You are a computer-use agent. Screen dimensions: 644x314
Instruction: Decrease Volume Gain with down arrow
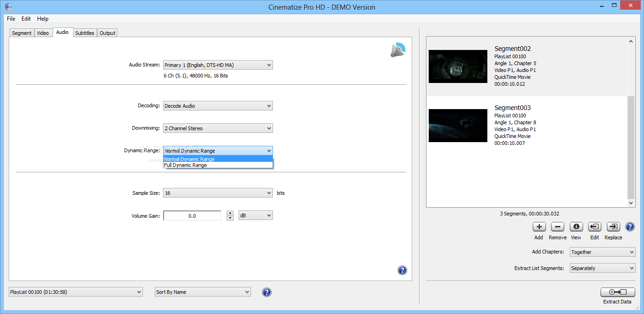[x=230, y=218]
